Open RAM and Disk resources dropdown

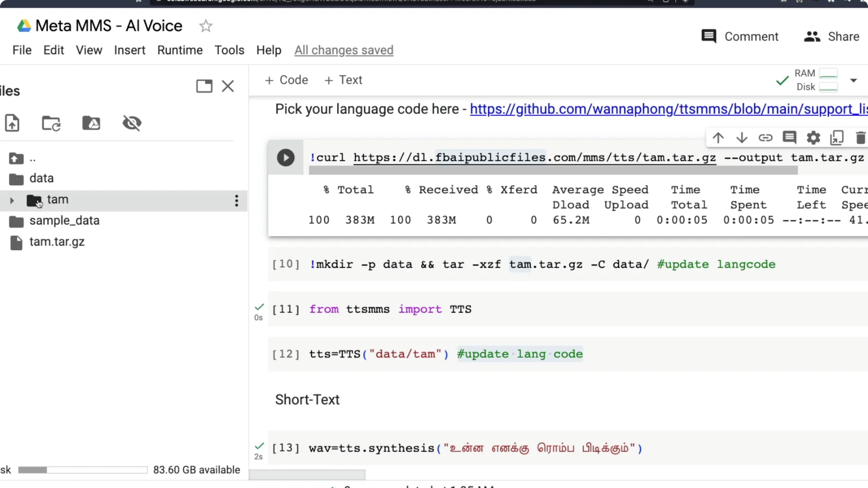point(854,80)
